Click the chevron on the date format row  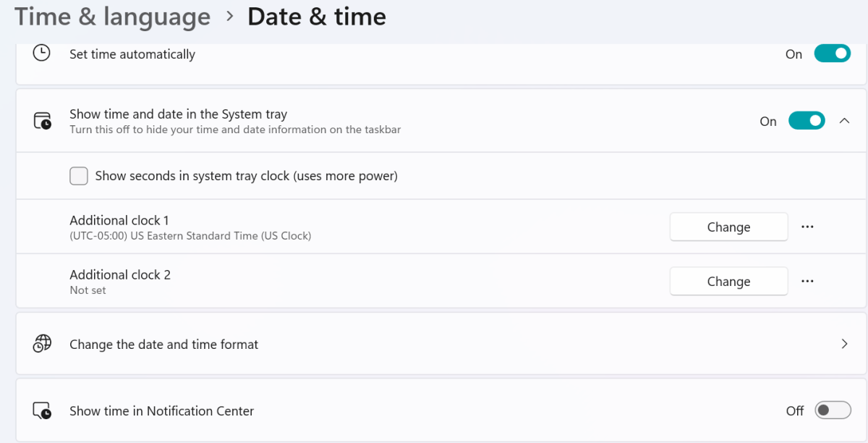(845, 344)
